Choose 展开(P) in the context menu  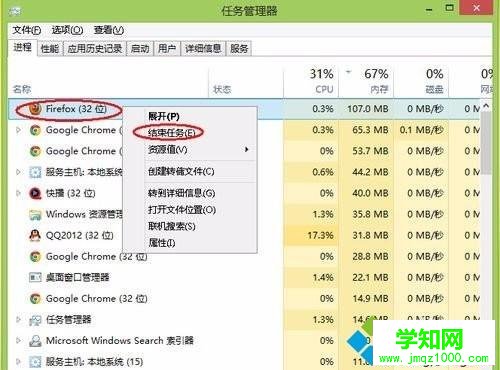coord(164,117)
